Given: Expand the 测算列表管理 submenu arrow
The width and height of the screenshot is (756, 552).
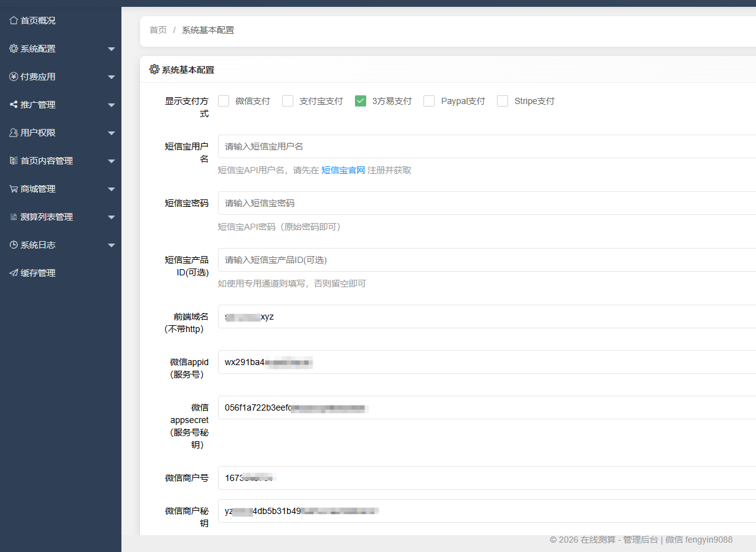Looking at the screenshot, I should tap(111, 217).
